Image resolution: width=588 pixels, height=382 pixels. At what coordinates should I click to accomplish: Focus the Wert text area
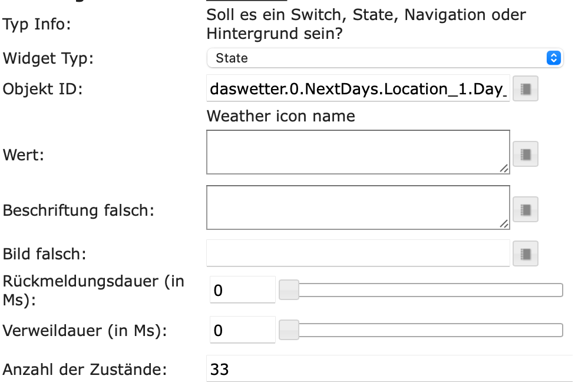pyautogui.click(x=354, y=152)
